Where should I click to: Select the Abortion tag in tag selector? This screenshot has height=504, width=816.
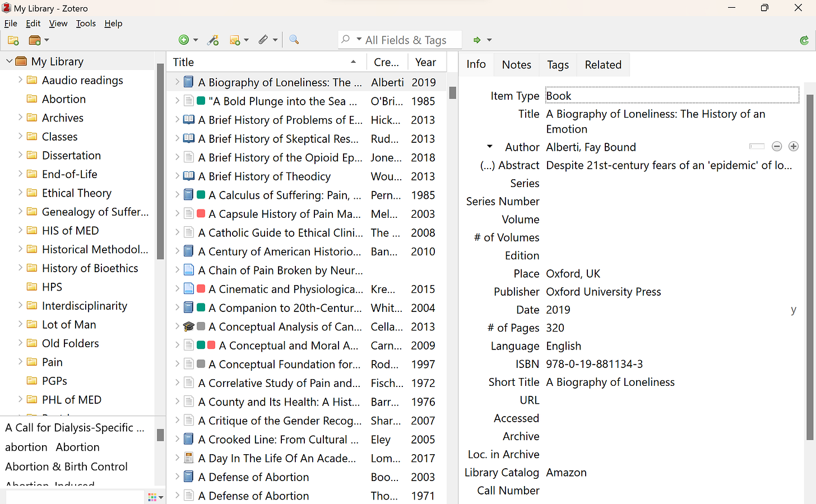[78, 447]
